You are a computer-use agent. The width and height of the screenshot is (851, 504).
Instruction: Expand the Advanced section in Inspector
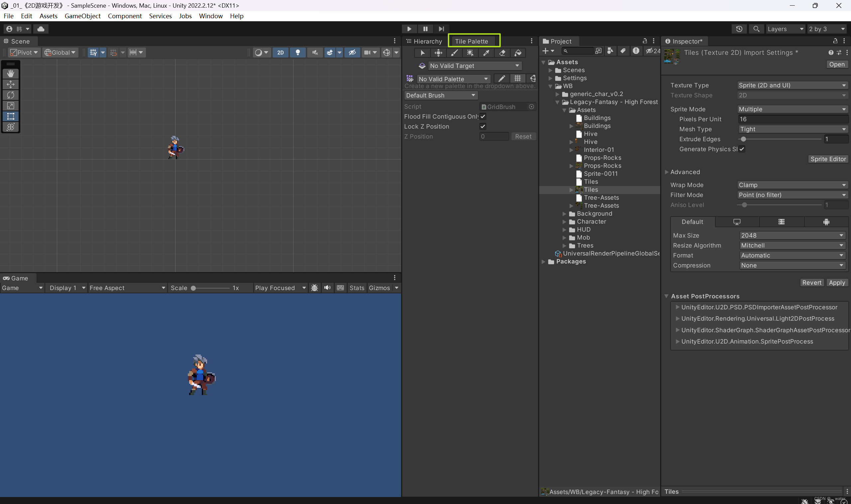682,172
